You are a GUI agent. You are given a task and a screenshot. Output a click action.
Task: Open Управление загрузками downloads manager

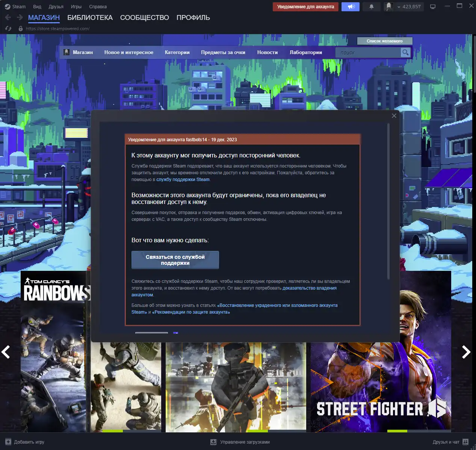[245, 442]
